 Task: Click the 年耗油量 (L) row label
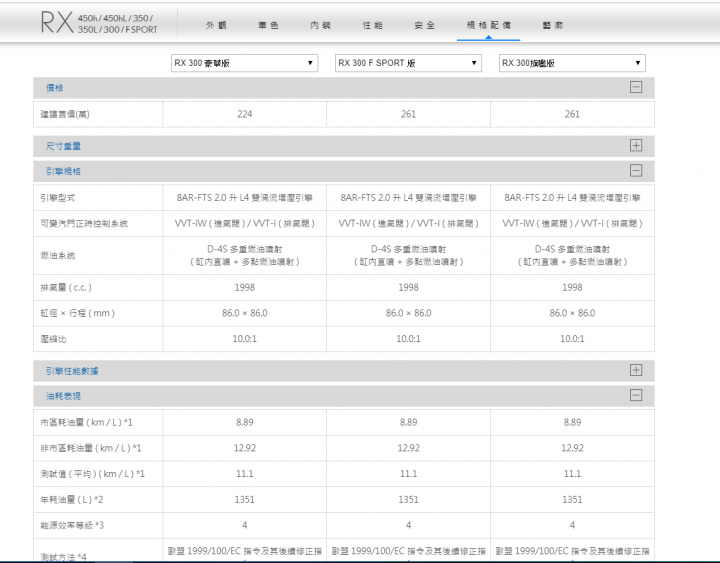tap(72, 500)
